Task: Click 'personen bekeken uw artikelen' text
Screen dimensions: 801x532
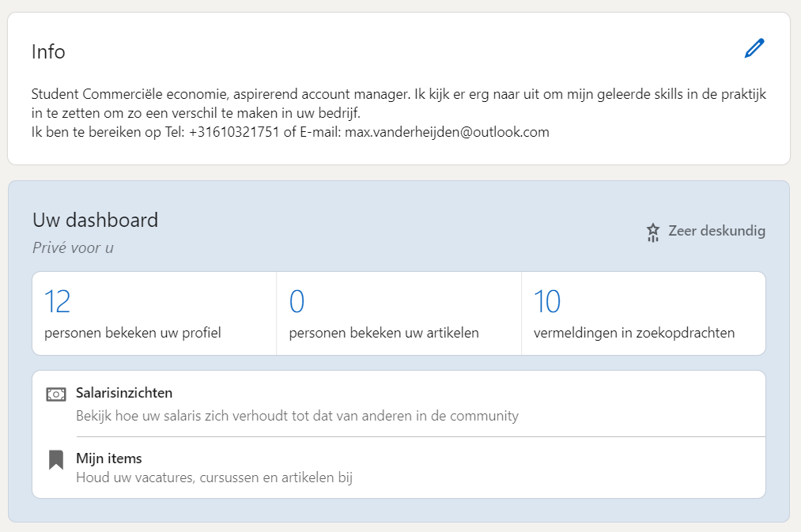Action: pos(383,333)
